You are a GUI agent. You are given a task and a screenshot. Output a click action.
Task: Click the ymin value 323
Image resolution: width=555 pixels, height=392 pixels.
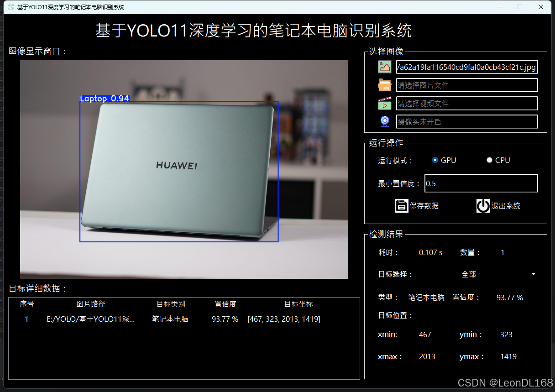[506, 335]
